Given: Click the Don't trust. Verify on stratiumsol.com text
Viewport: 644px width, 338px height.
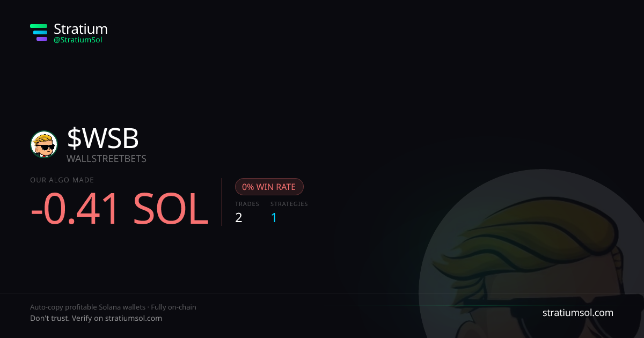Looking at the screenshot, I should coord(96,318).
